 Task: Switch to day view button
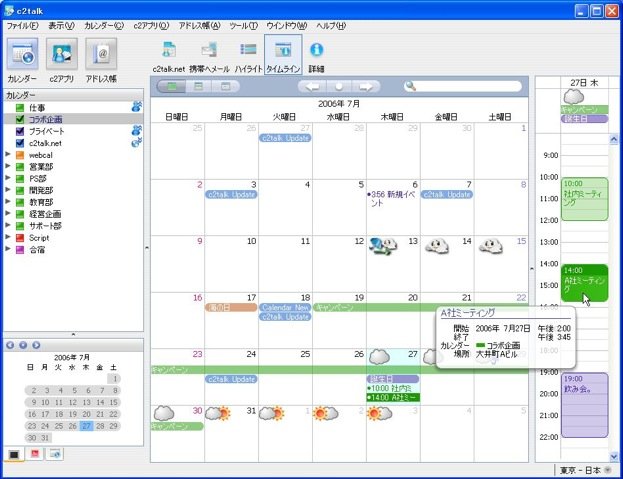225,86
